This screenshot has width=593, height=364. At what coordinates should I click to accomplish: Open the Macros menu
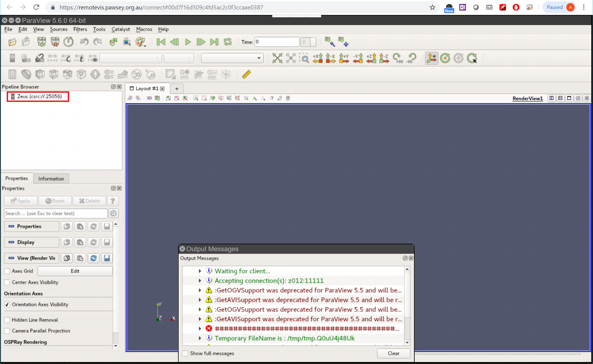tap(144, 29)
